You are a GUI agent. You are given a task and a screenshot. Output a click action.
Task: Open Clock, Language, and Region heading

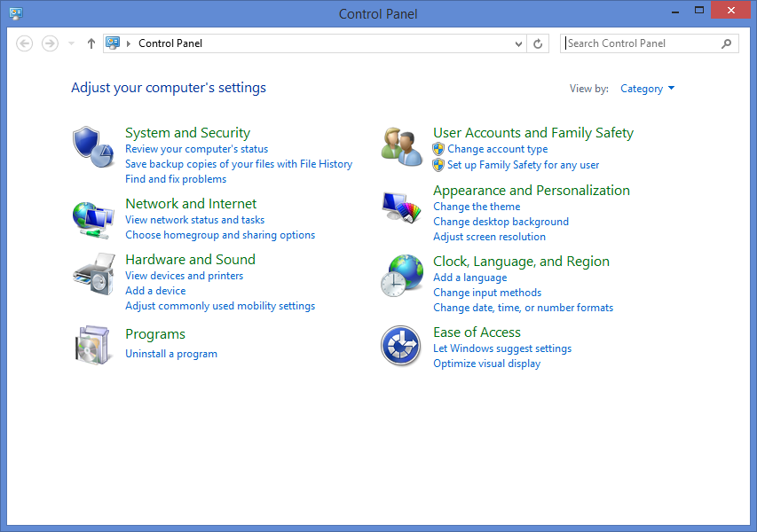tap(522, 262)
